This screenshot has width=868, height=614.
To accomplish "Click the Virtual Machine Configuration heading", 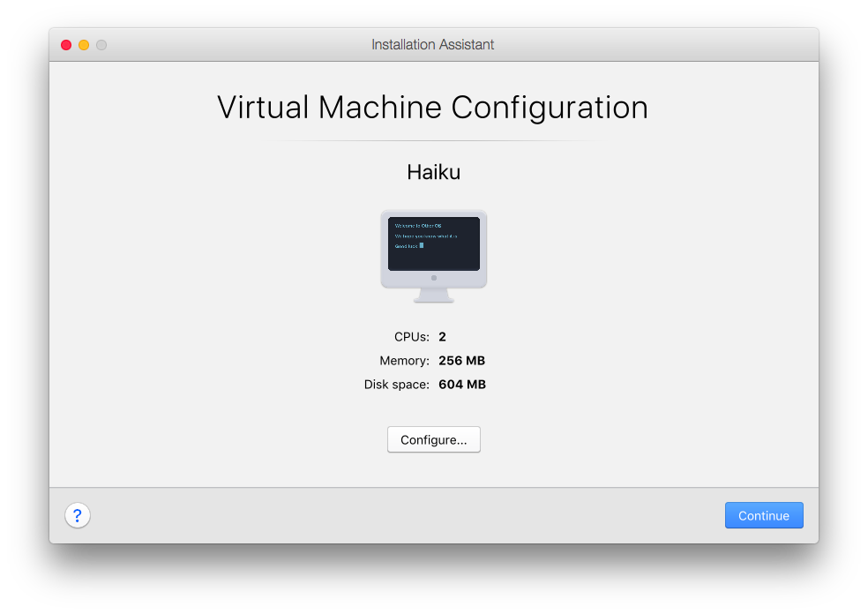I will (x=432, y=108).
